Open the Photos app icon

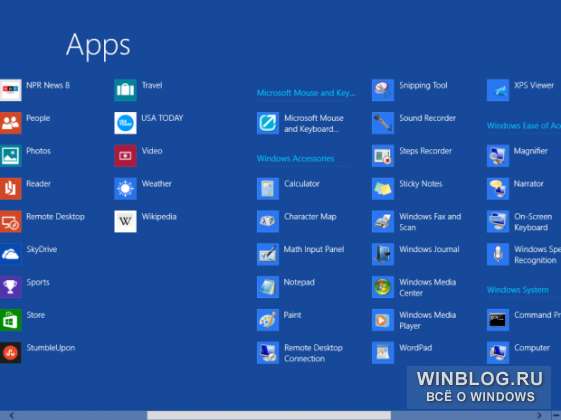coord(10,156)
